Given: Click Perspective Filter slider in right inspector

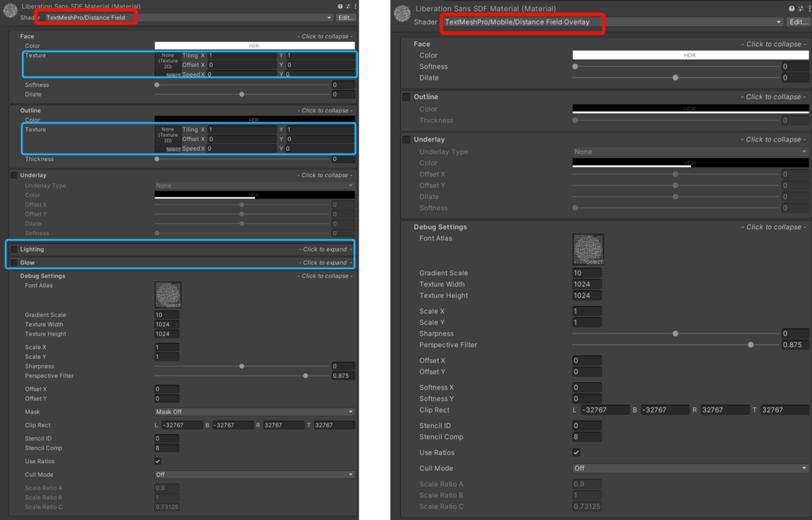Looking at the screenshot, I should click(x=676, y=345).
